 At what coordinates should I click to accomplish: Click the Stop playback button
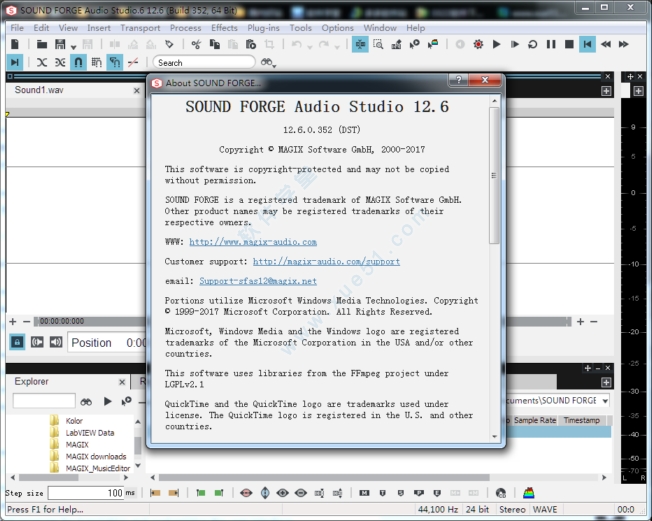pos(569,44)
